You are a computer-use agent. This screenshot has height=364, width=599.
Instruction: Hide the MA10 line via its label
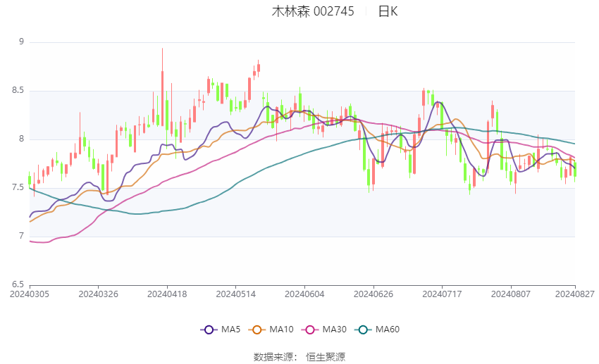pos(282,330)
